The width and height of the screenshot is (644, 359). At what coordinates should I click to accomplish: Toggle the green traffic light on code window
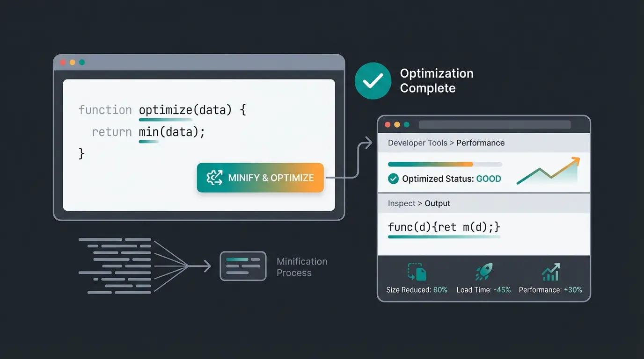82,62
